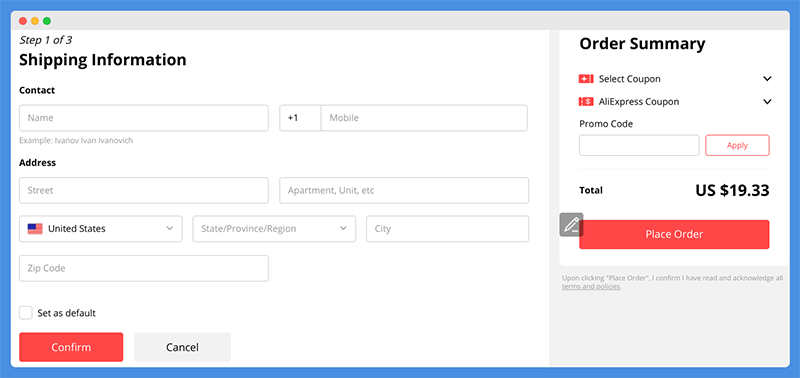Click the Cancel button

(182, 347)
